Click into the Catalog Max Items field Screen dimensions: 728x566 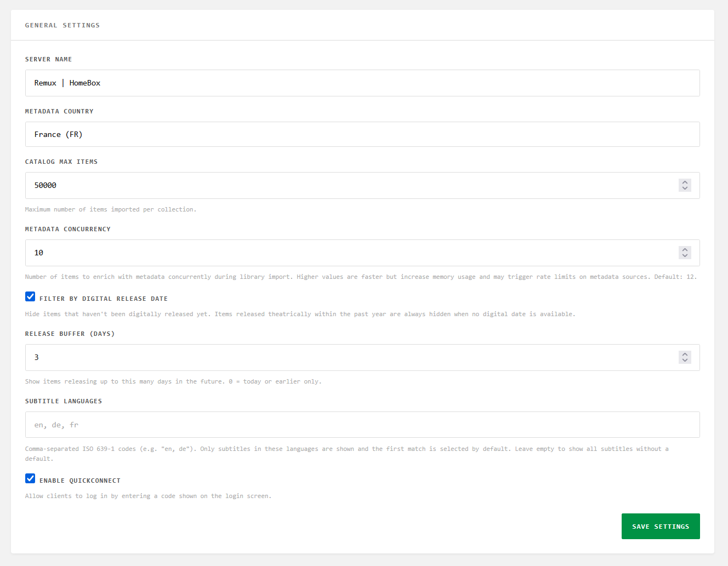(351, 185)
